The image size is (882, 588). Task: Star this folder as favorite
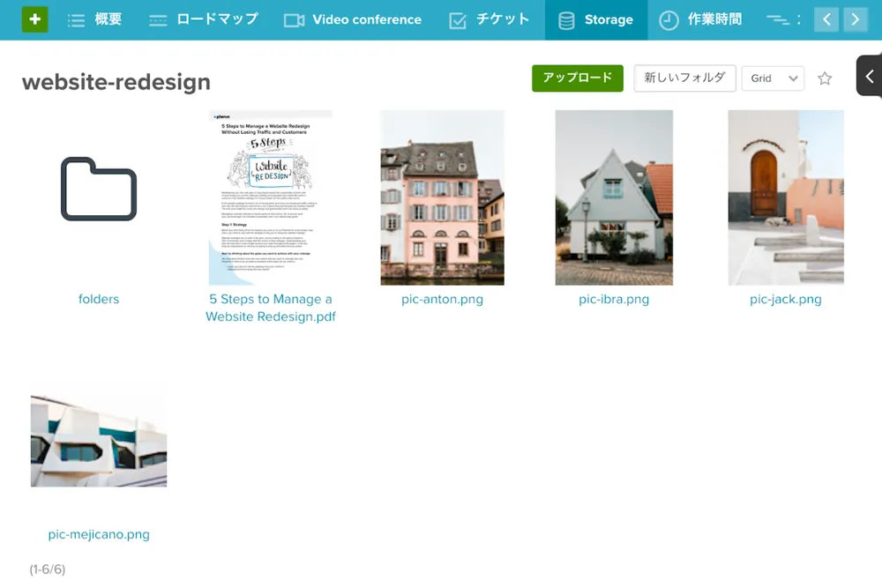coord(825,78)
